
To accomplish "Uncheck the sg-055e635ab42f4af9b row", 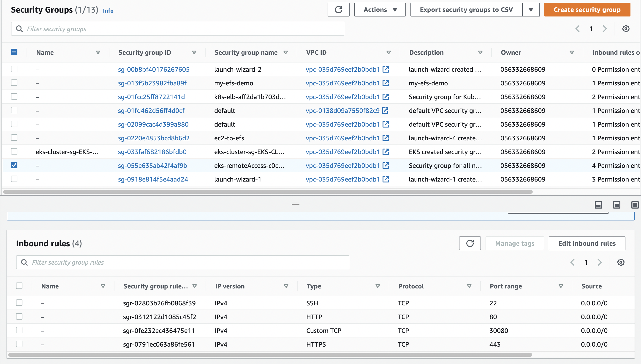I will coord(14,165).
